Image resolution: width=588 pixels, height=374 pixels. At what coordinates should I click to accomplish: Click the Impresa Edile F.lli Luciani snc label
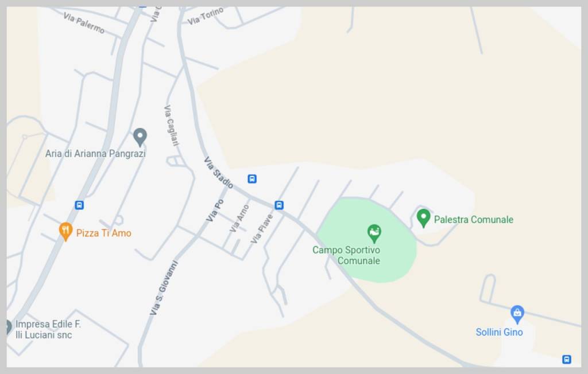(x=48, y=329)
